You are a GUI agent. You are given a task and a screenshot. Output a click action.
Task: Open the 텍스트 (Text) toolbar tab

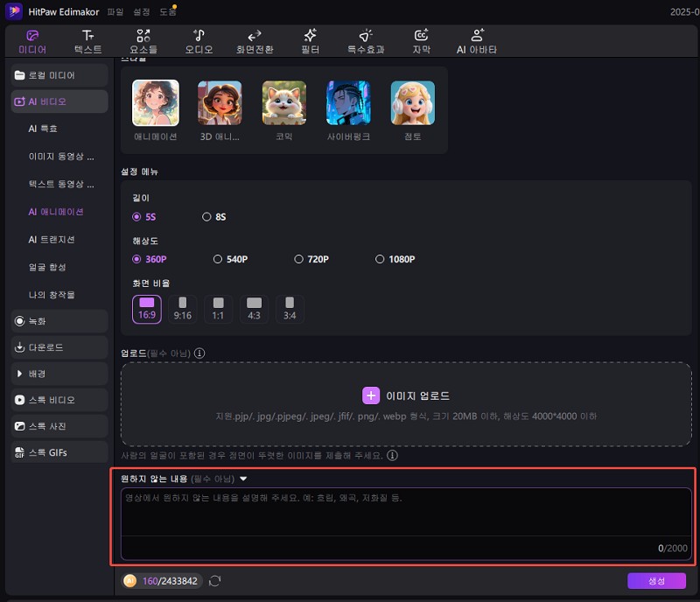[87, 41]
